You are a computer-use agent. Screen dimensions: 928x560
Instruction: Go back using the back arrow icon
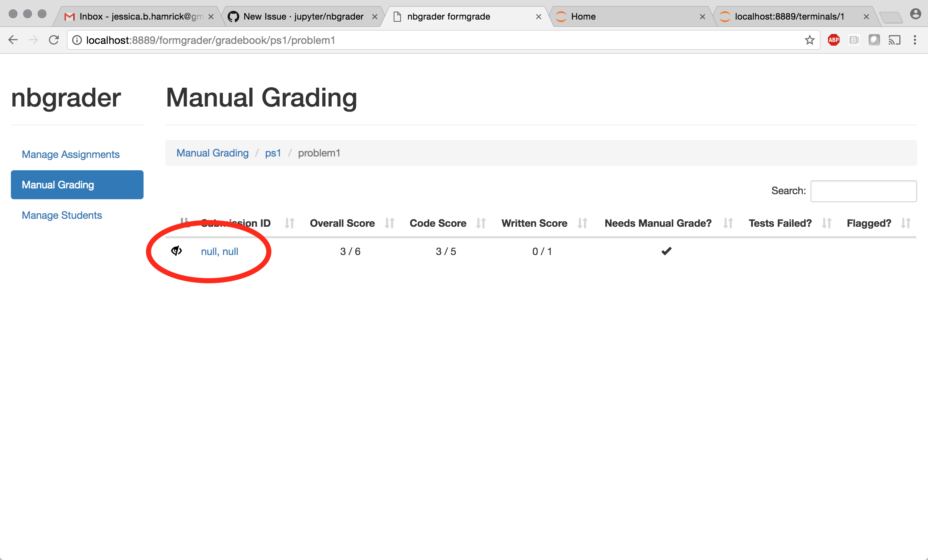point(13,39)
